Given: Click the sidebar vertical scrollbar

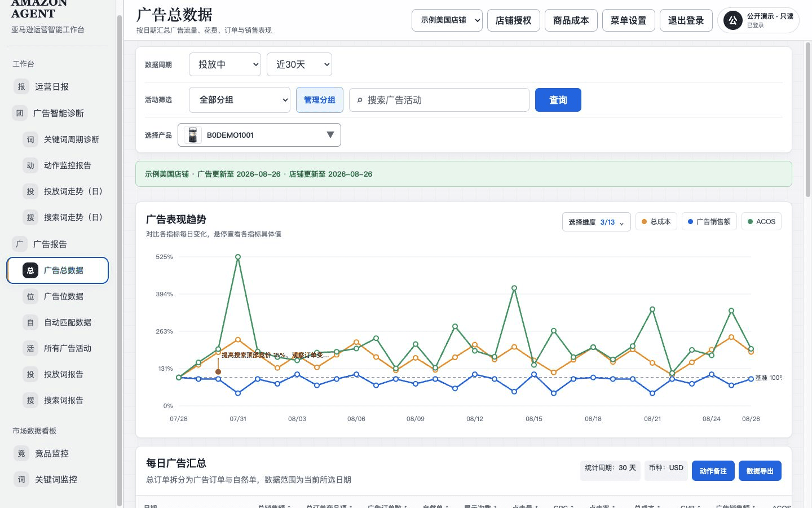Looking at the screenshot, I should pos(120,260).
